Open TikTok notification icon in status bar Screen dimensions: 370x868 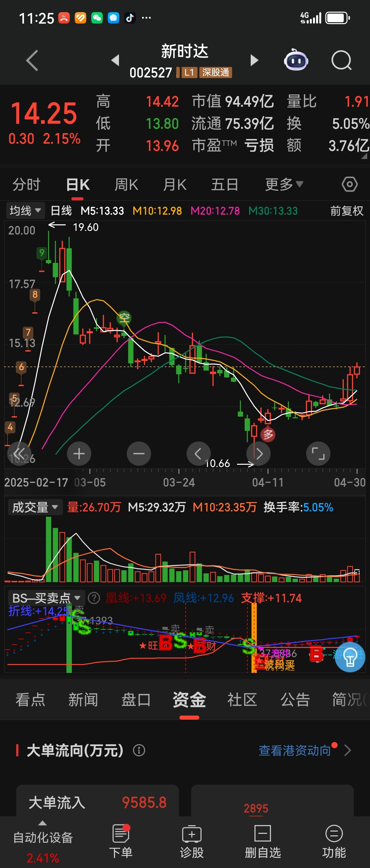(130, 18)
